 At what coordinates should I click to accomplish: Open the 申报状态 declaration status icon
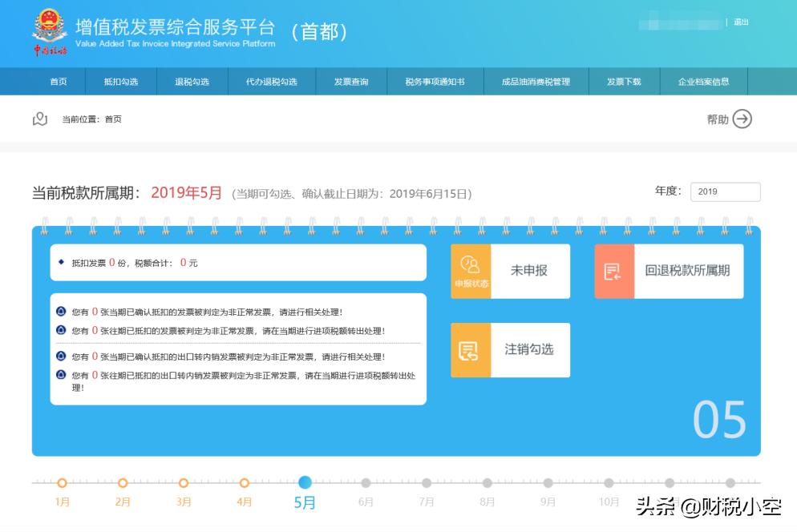pos(471,269)
